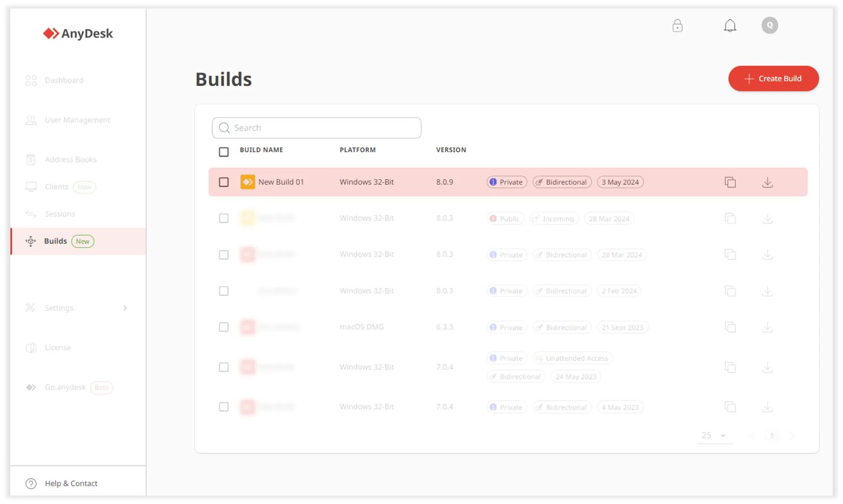Screen dimensions: 843x504
Task: Click the AnyDesk logo
Action: coord(78,33)
